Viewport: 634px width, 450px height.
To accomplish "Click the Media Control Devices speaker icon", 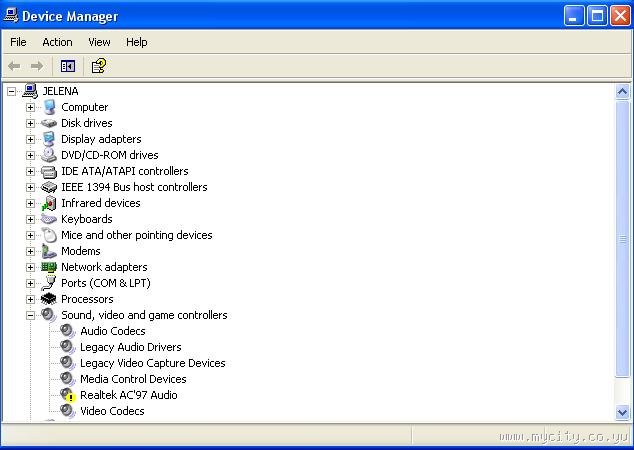I will (x=68, y=379).
